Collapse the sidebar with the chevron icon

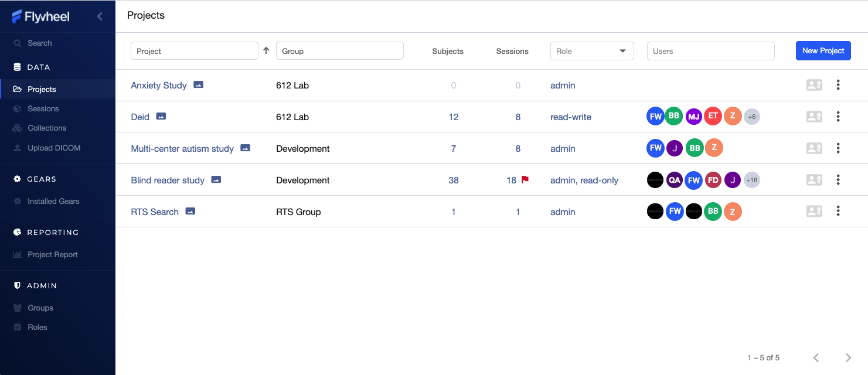pyautogui.click(x=100, y=16)
